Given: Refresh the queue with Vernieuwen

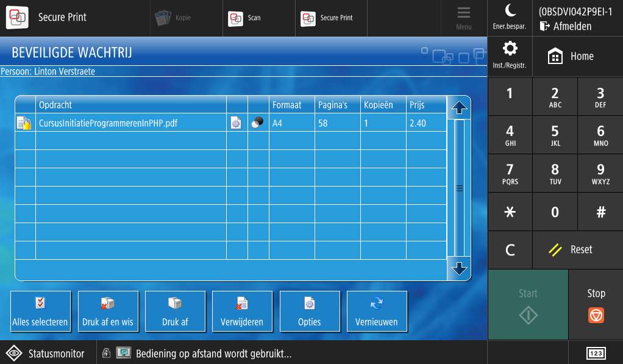Looking at the screenshot, I should 377,311.
